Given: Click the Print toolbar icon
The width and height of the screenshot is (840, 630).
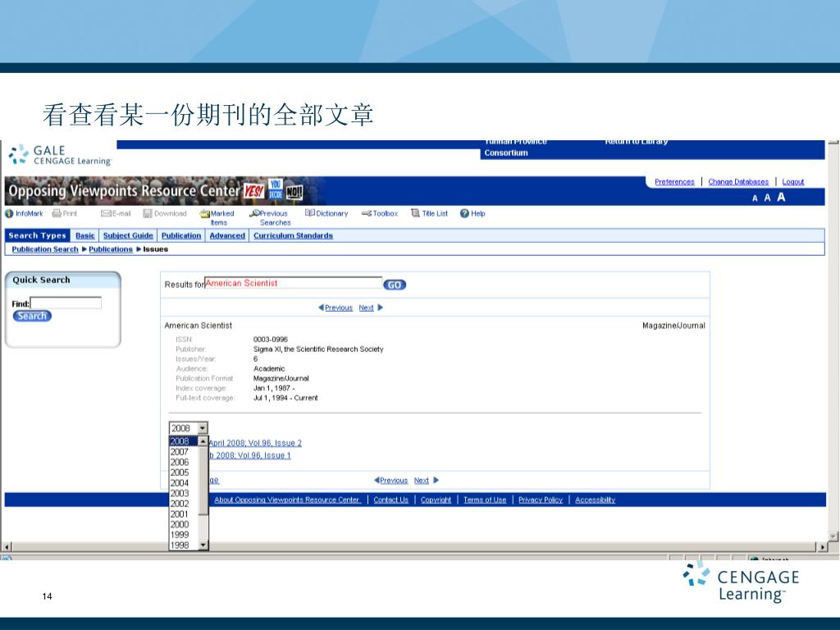Looking at the screenshot, I should (57, 213).
